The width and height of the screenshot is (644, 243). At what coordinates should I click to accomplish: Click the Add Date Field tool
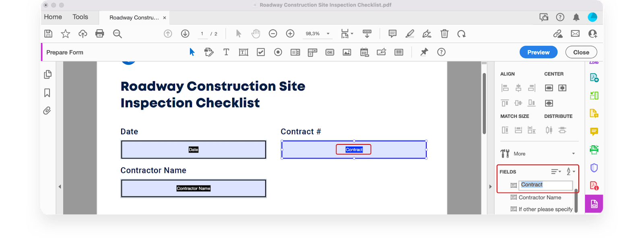364,52
